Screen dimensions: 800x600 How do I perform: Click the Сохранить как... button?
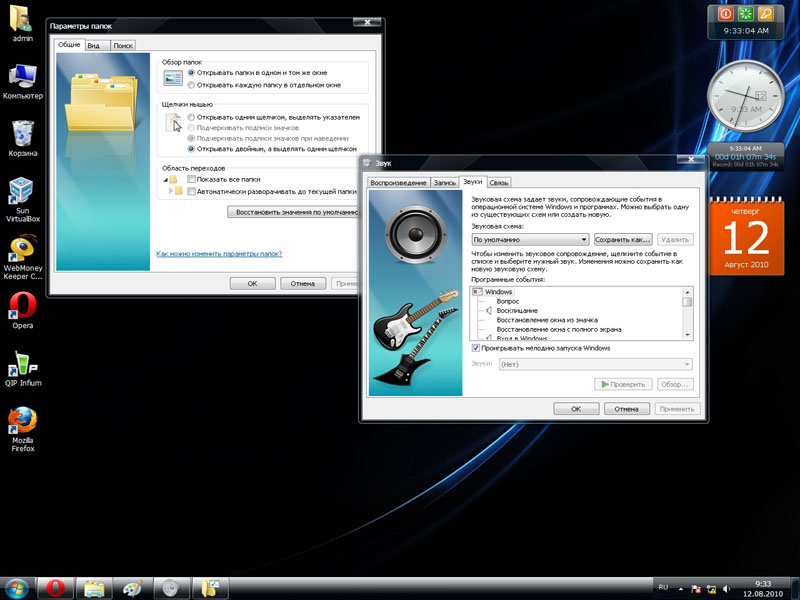[623, 239]
